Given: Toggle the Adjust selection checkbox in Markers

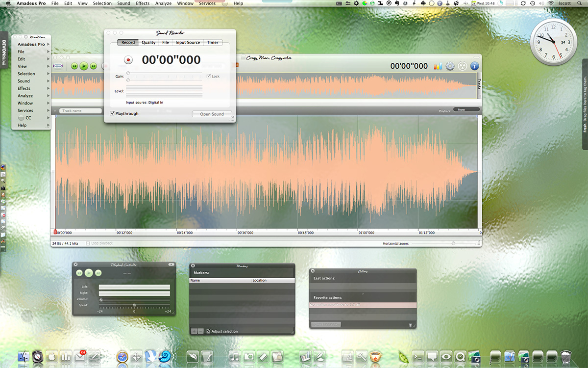Looking at the screenshot, I should tap(209, 331).
